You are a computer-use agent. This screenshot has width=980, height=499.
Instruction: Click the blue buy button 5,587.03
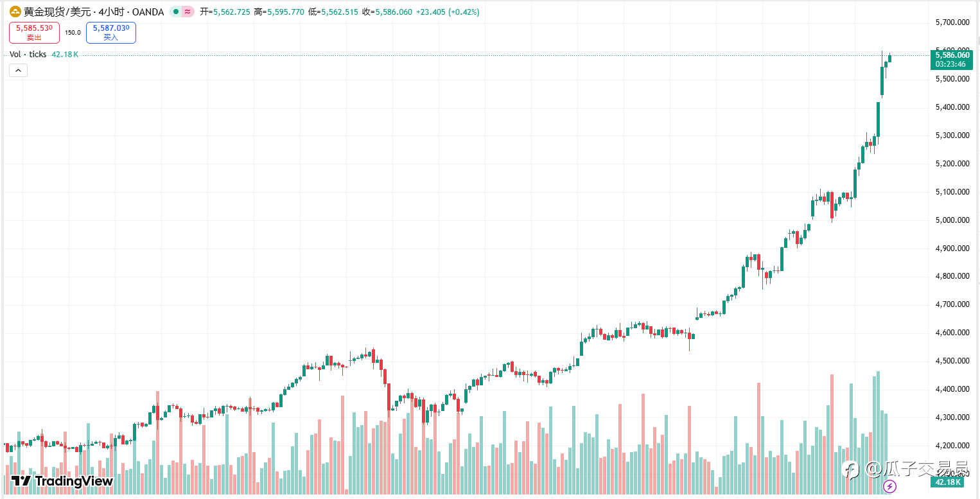(111, 32)
